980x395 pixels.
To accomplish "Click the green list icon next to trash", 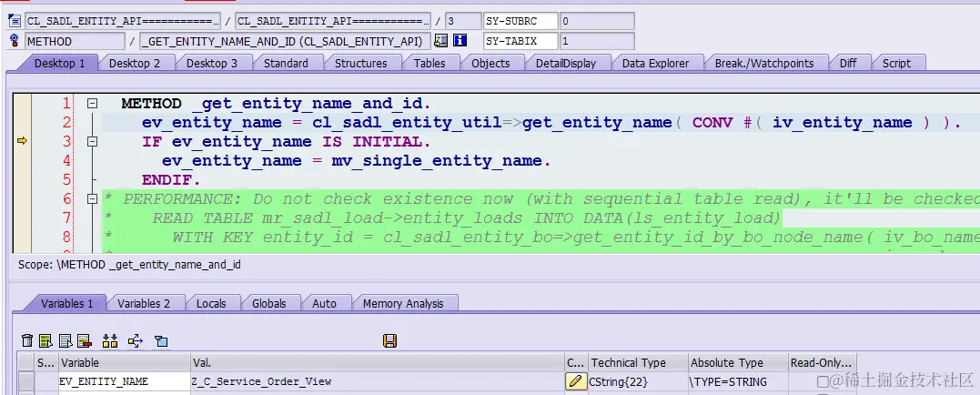I will click(x=45, y=340).
